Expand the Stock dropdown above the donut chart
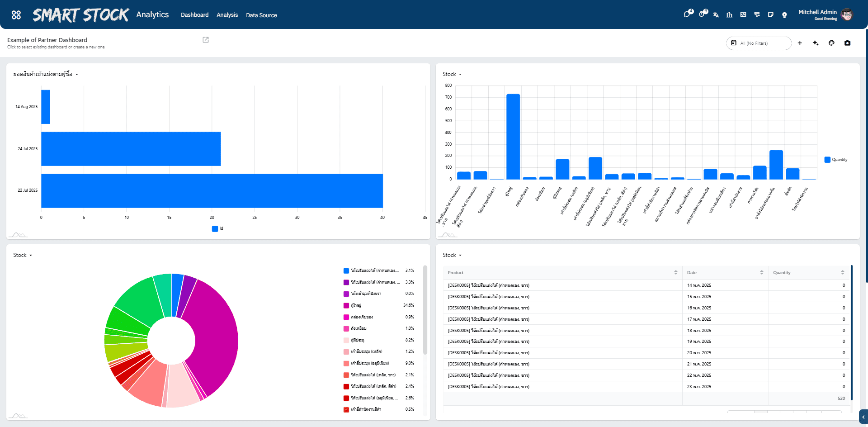 pyautogui.click(x=23, y=255)
